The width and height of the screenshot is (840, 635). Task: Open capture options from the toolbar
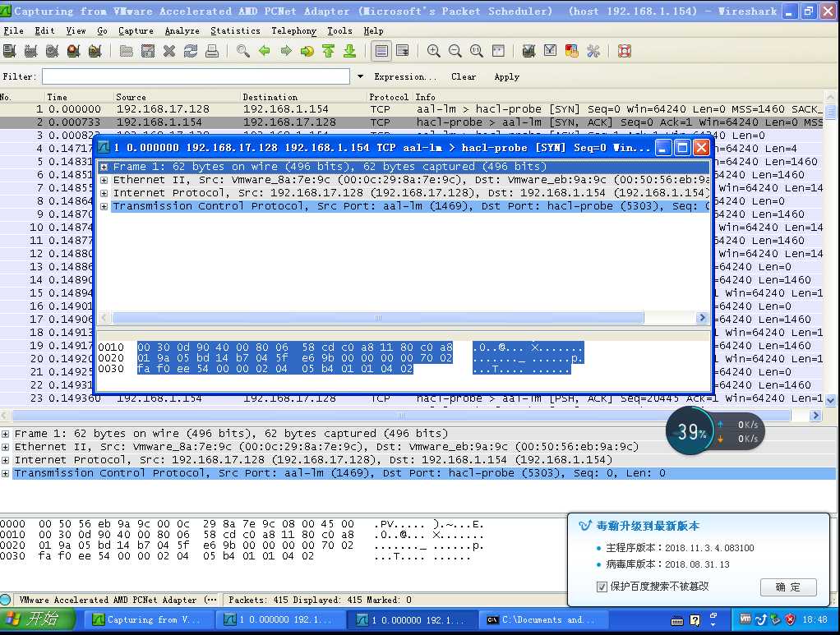click(x=31, y=51)
